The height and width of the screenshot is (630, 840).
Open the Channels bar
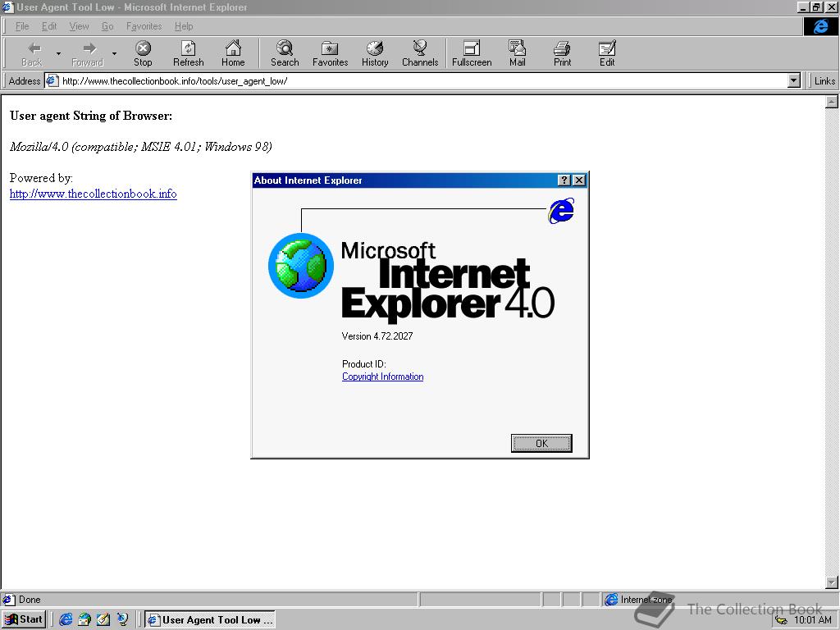[x=420, y=53]
